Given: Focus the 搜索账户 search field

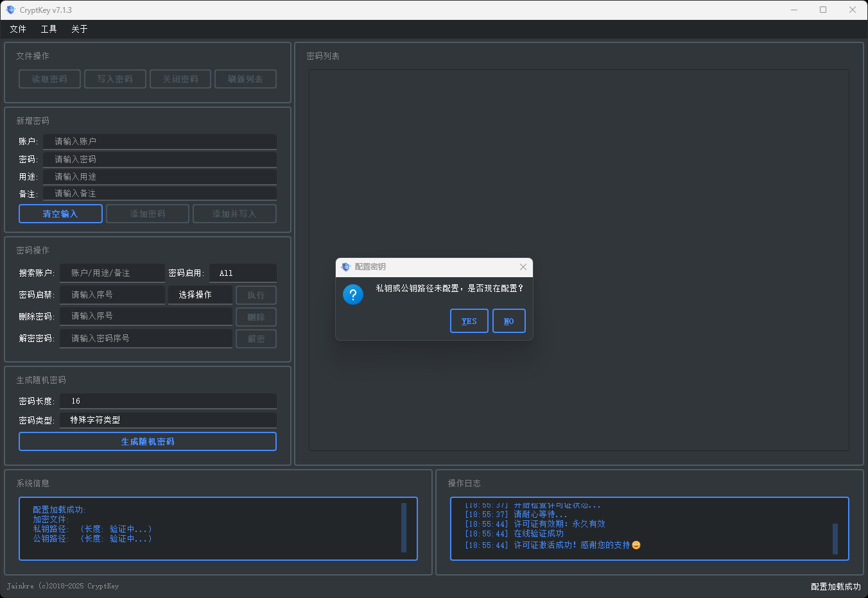Looking at the screenshot, I should click(x=112, y=273).
